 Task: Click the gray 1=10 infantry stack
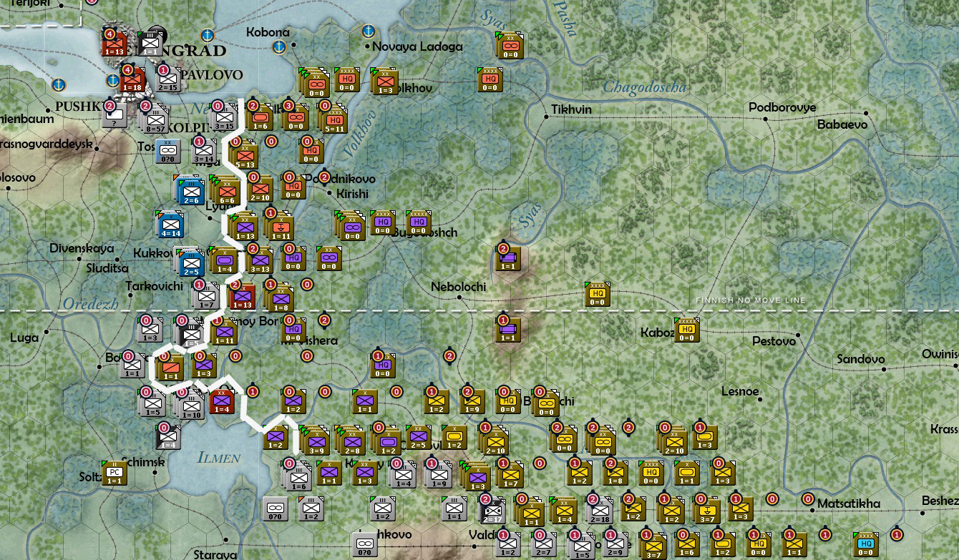[x=190, y=405]
